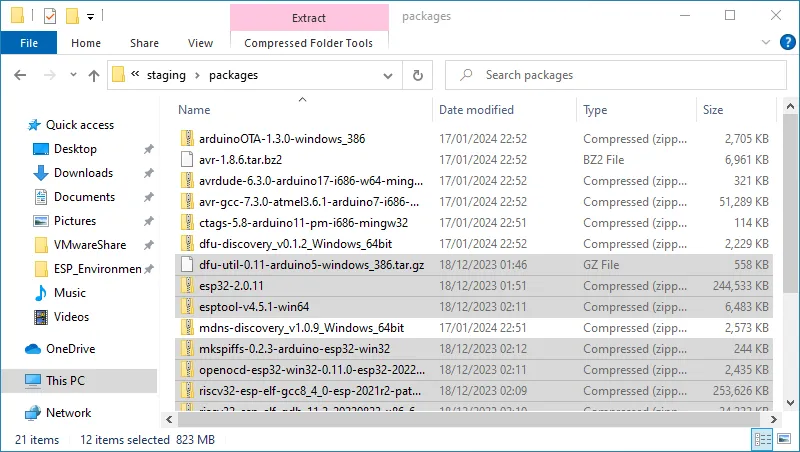The image size is (800, 452).
Task: Click the New Folder quick access icon
Action: (x=72, y=16)
